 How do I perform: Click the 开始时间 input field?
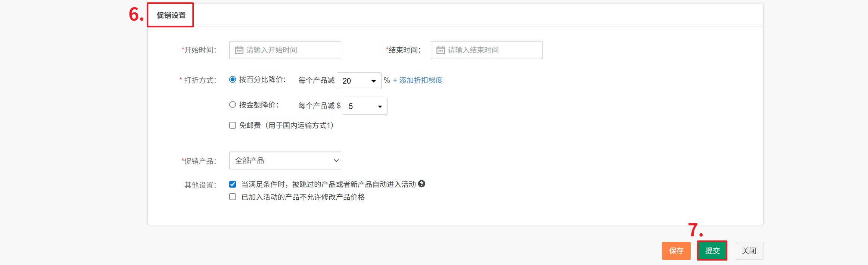point(291,50)
